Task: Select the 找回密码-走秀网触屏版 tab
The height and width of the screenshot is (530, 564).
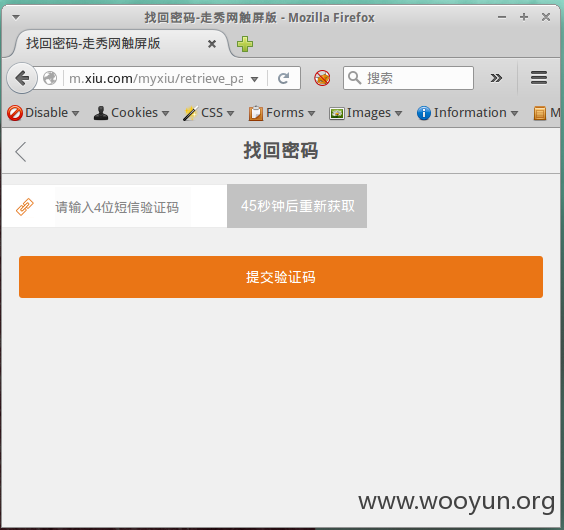Action: pos(120,44)
